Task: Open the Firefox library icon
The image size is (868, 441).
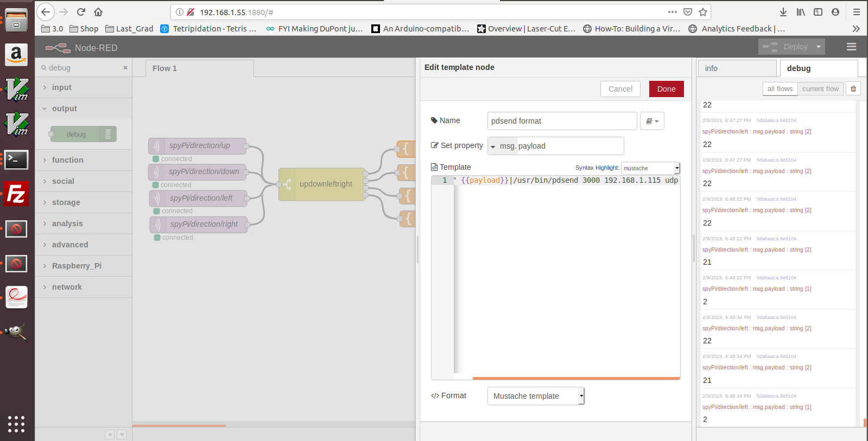Action: pyautogui.click(x=801, y=12)
